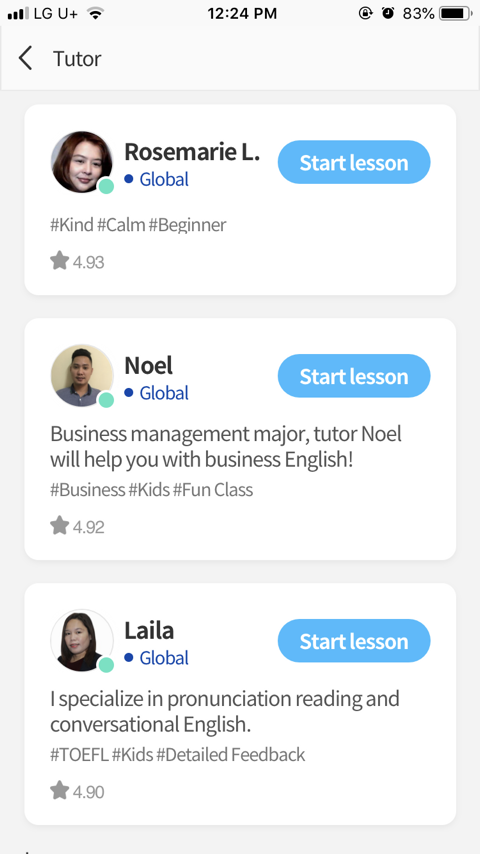Tap the Tutor title in the header
The height and width of the screenshot is (854, 480).
click(x=77, y=59)
